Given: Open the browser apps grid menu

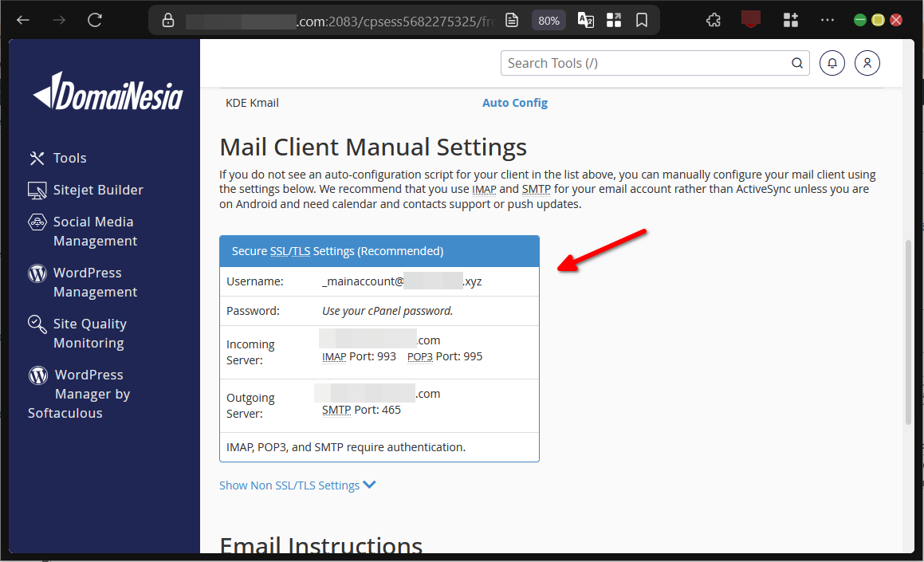Looking at the screenshot, I should [613, 19].
